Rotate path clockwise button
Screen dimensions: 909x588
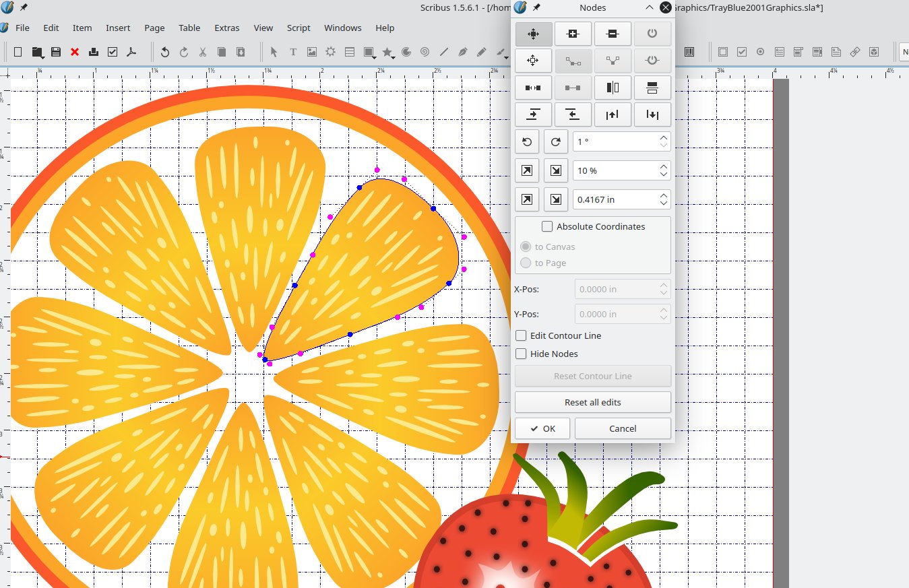pyautogui.click(x=556, y=142)
